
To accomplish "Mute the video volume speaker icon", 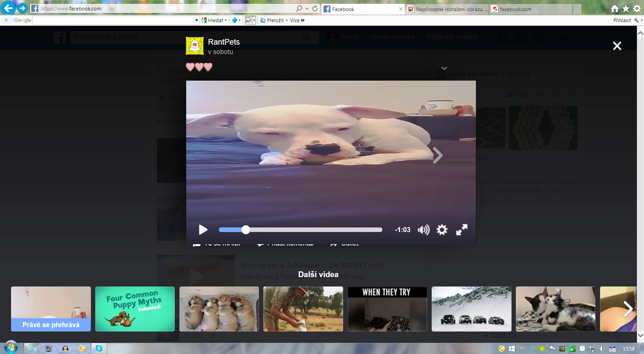I will pos(424,230).
